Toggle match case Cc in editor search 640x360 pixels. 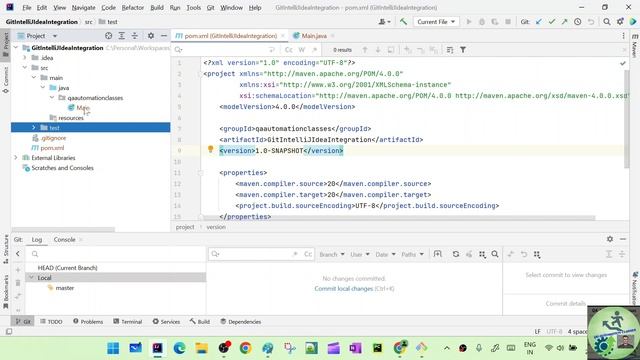289,50
